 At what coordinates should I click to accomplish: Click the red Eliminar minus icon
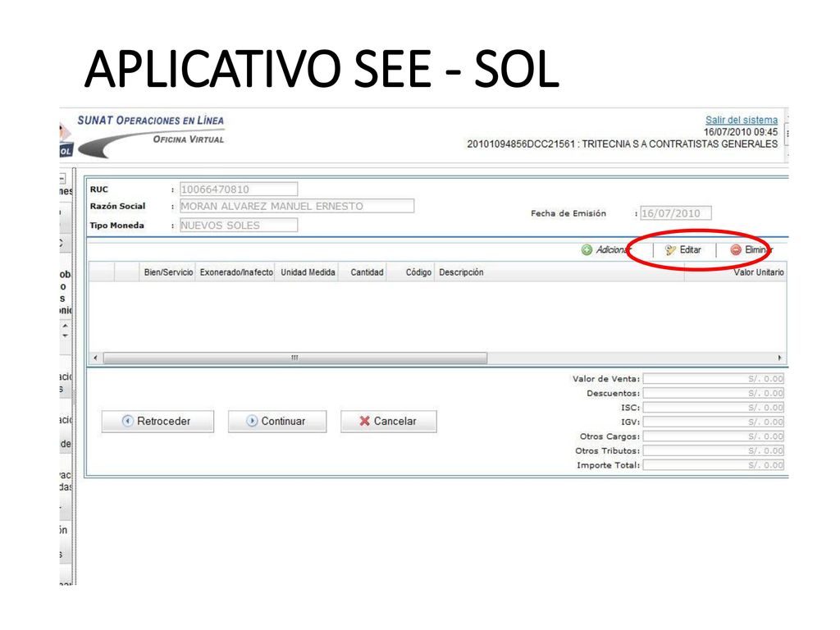click(x=736, y=249)
